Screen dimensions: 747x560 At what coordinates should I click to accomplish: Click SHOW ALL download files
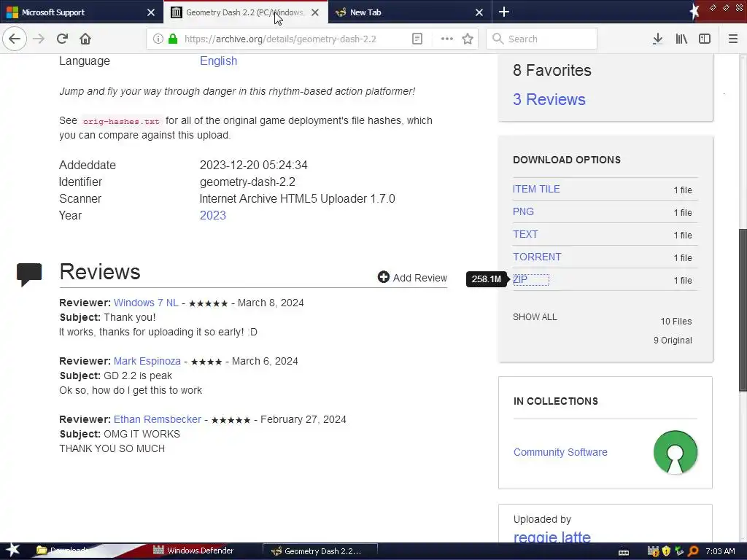pos(535,316)
